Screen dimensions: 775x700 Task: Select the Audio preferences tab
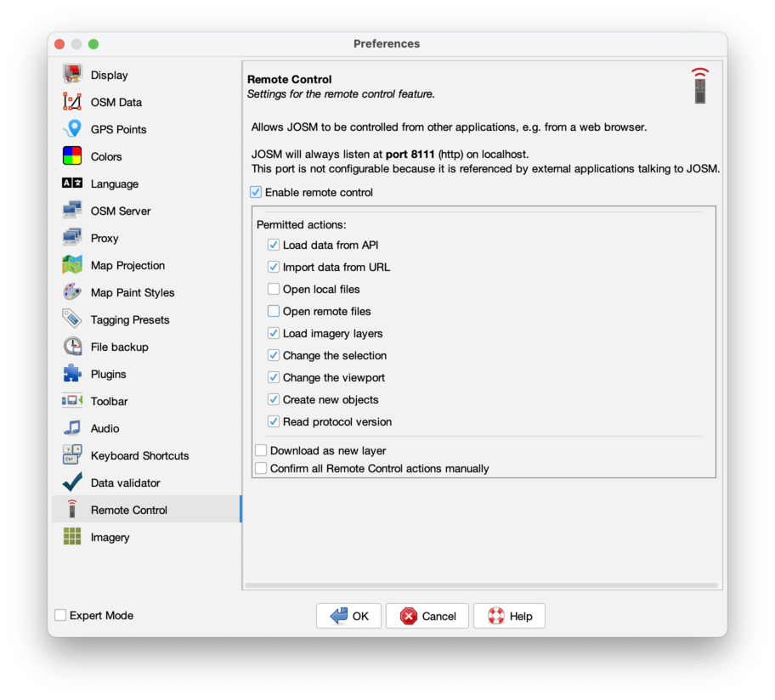(x=146, y=428)
